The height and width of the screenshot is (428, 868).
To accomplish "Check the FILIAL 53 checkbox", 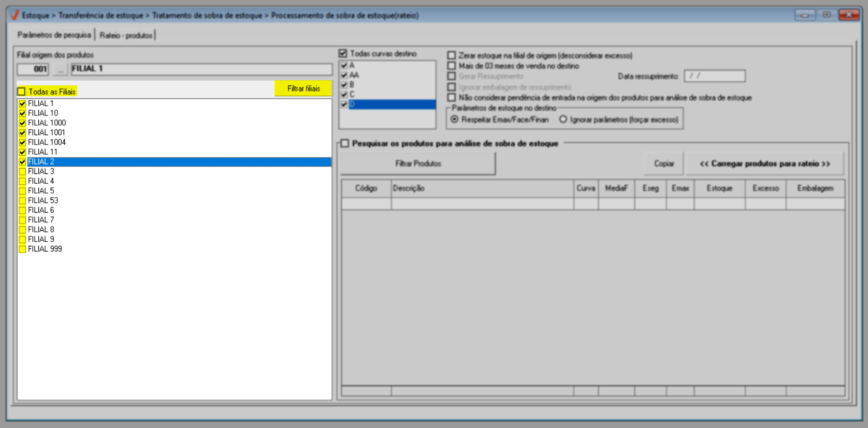I will point(22,201).
